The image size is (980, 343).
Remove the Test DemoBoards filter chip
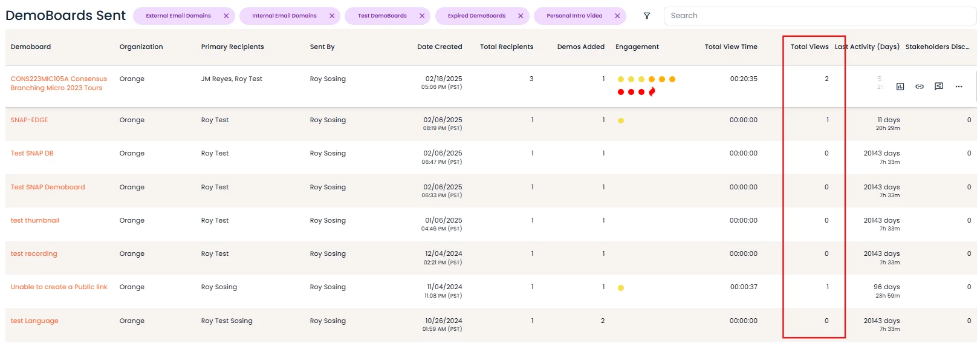coord(422,16)
